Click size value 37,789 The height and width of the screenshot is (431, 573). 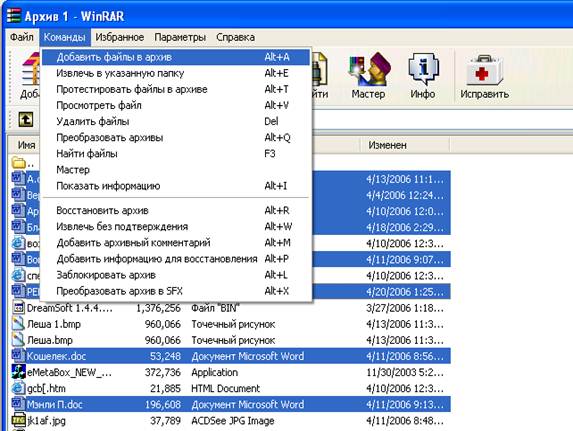pyautogui.click(x=165, y=421)
